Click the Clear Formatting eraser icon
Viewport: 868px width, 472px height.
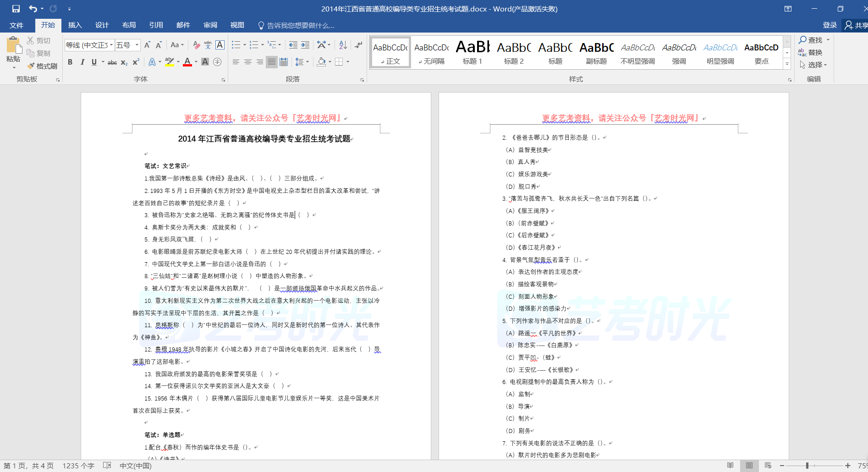pyautogui.click(x=196, y=45)
